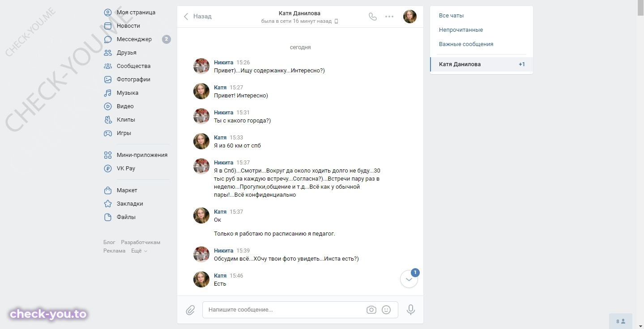Click Никита's avatar beside 15:31 message
This screenshot has width=644, height=329.
tap(201, 116)
